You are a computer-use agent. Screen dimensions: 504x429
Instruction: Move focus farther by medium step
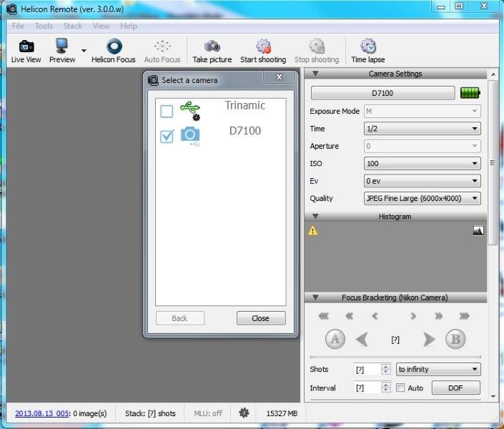tap(439, 316)
